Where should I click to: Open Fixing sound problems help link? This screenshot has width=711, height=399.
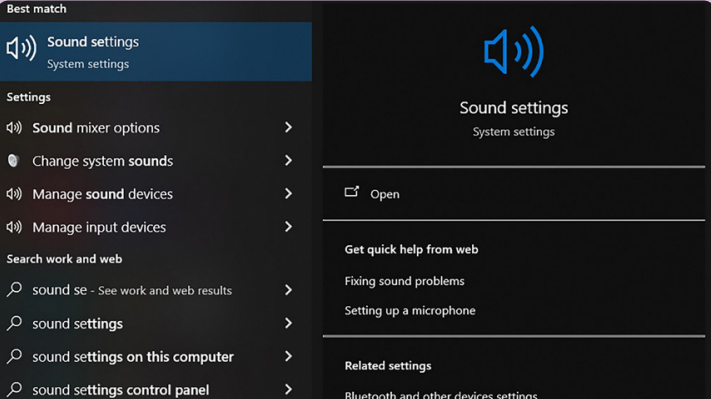[404, 281]
